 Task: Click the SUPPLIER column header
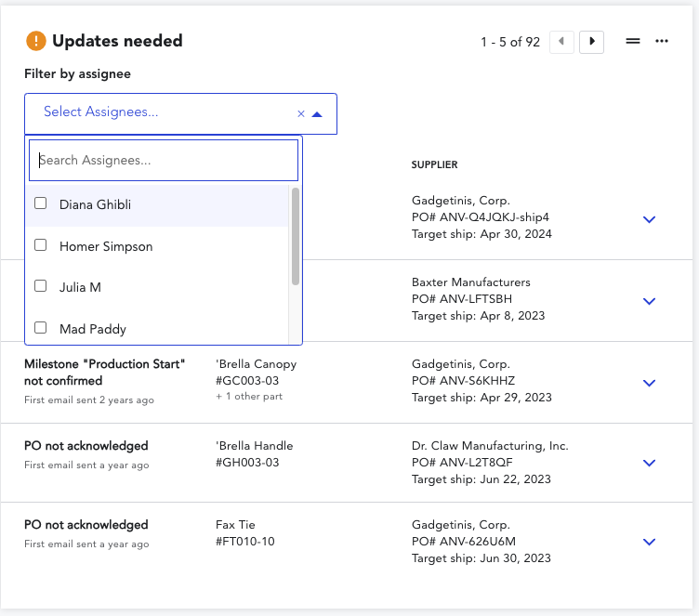tap(434, 165)
